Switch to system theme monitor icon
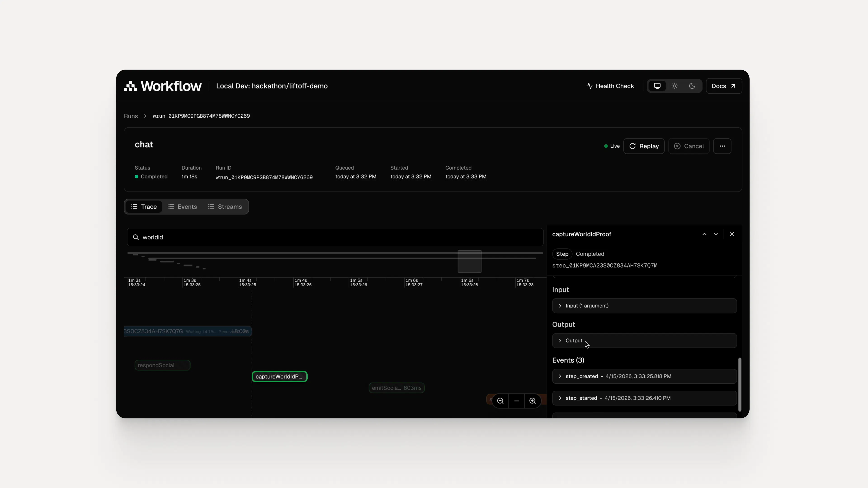868x488 pixels. 657,86
